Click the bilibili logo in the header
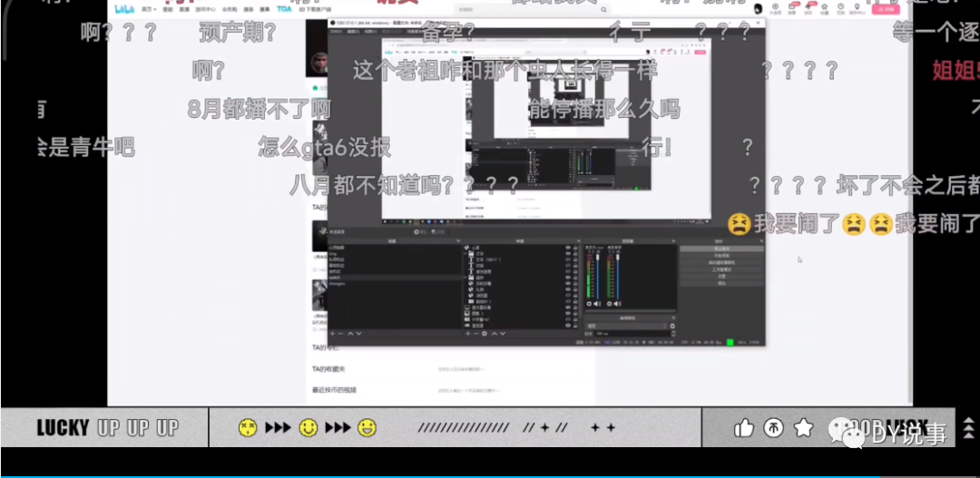The image size is (980, 478). (x=125, y=9)
